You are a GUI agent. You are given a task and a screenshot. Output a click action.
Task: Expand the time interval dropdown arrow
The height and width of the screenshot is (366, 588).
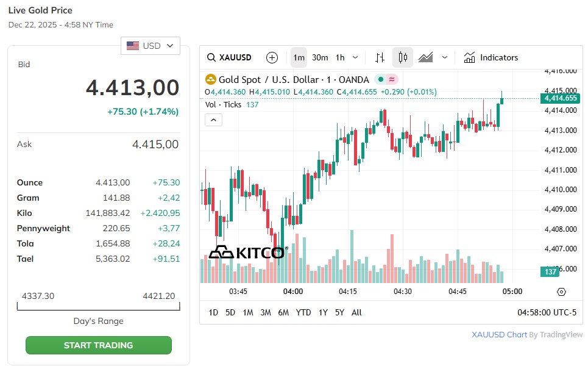[355, 57]
